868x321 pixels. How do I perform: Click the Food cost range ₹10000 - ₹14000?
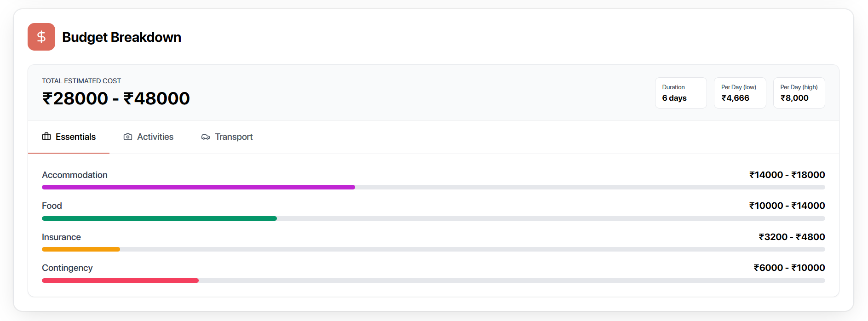pos(787,206)
